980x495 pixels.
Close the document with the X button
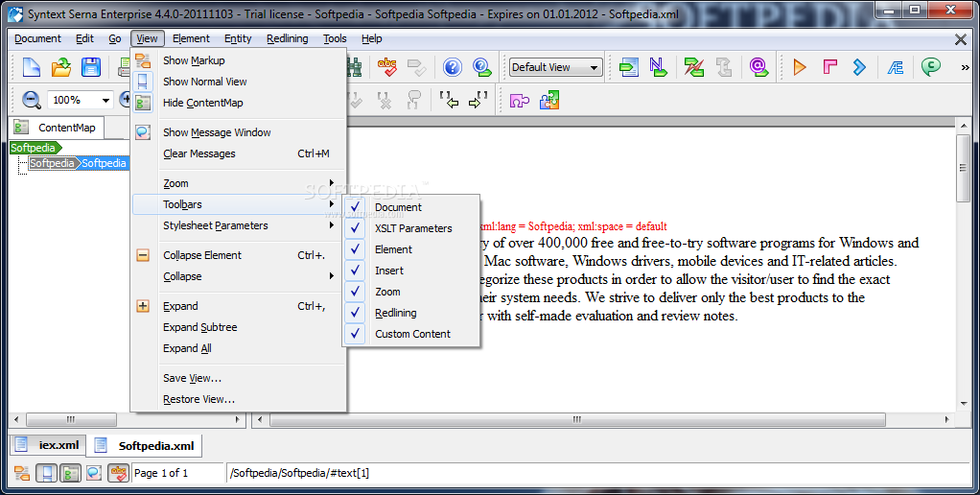[961, 39]
